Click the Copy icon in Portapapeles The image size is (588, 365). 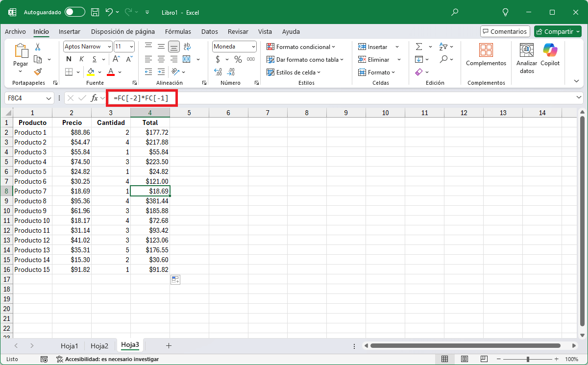38,59
